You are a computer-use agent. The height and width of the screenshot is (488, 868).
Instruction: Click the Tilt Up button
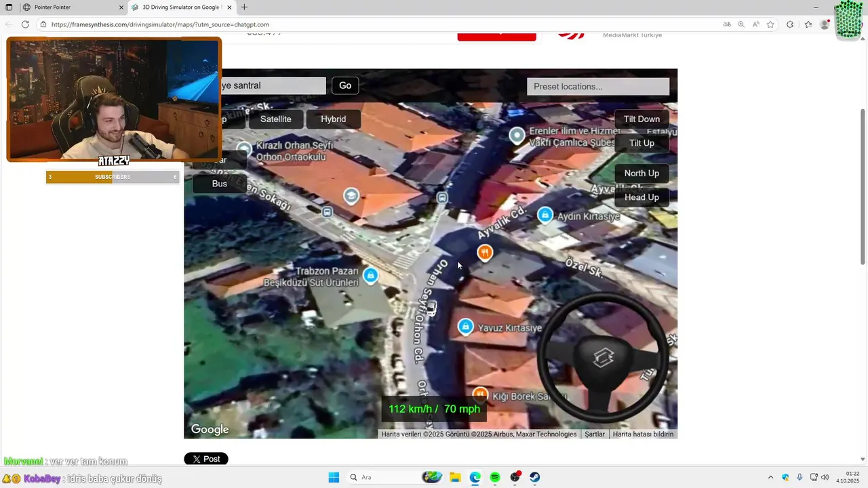[642, 143]
